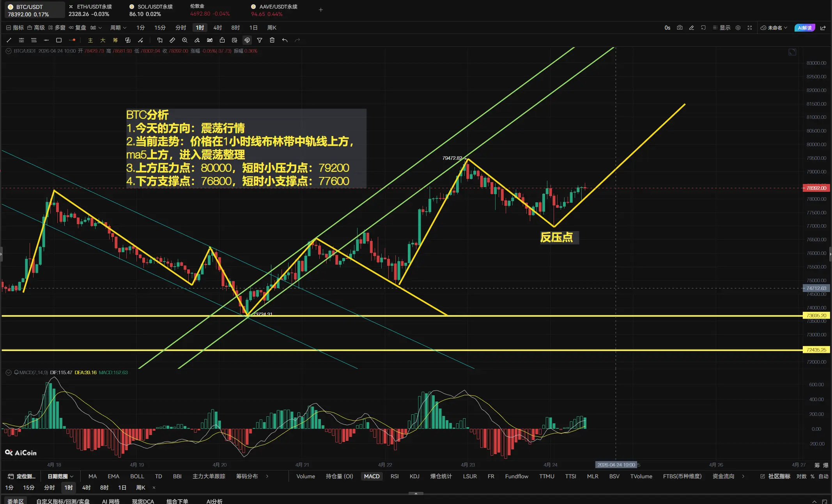Enter fullscreen mode with the corner-arrows icon
The image size is (832, 504).
coord(750,28)
